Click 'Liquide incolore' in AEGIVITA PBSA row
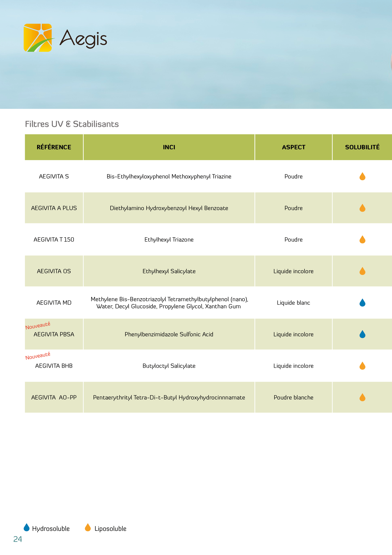The width and height of the screenshot is (392, 555). 294,334
